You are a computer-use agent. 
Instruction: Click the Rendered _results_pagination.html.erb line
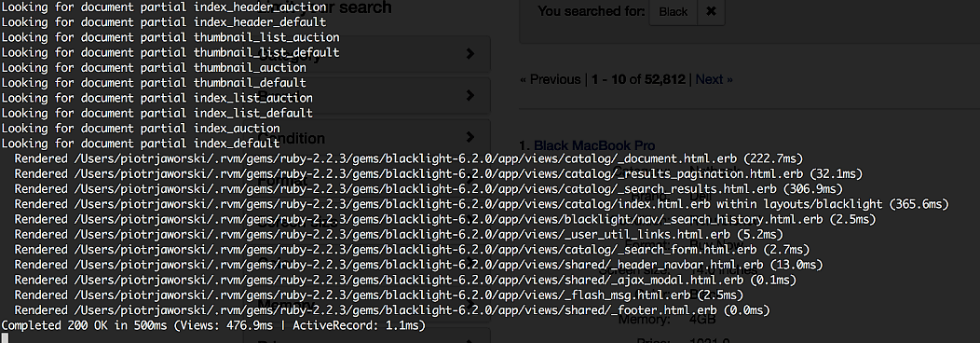438,173
